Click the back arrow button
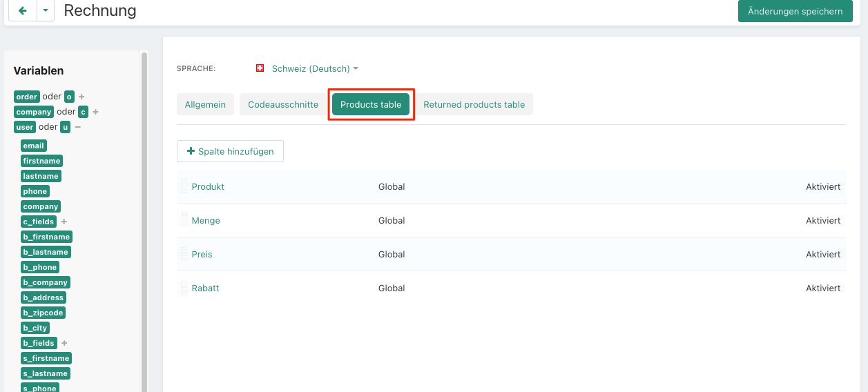This screenshot has width=868, height=392. [x=22, y=11]
